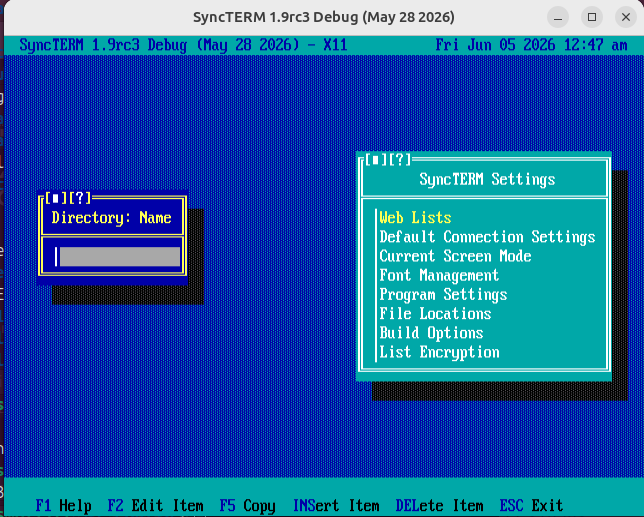Choose Program Settings entry
Screen dimensions: 644x517
click(x=443, y=295)
